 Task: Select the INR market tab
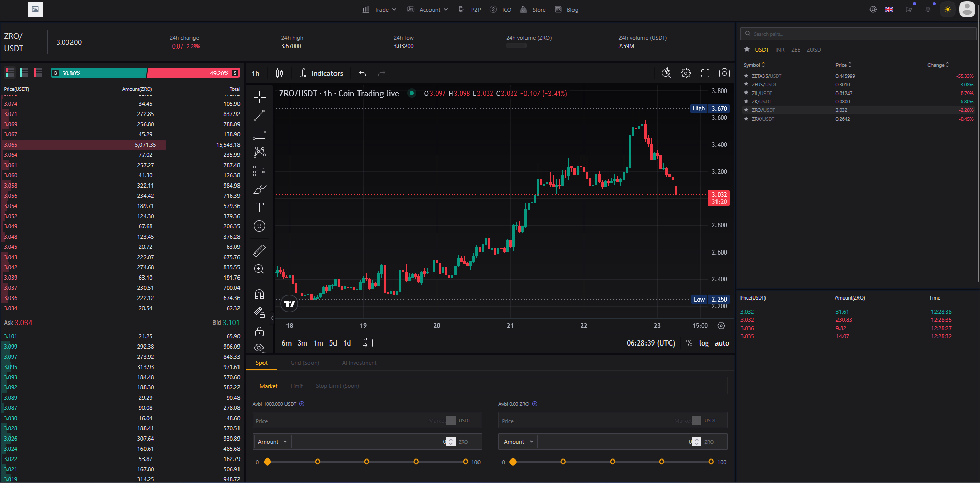coord(779,50)
